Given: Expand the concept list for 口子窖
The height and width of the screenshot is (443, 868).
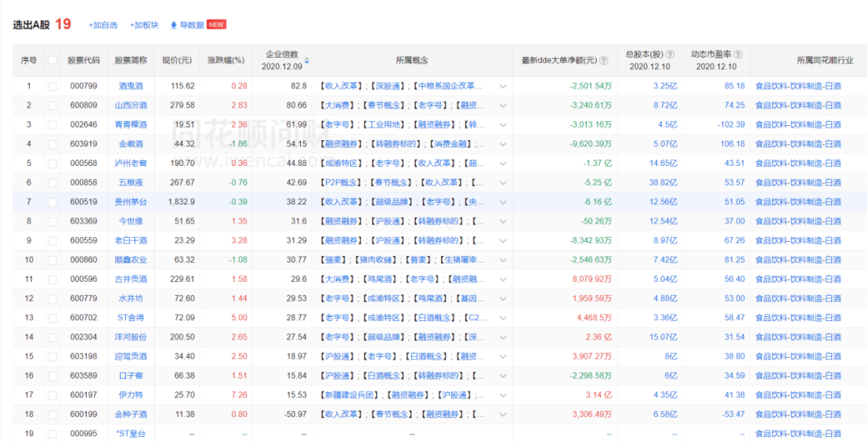Looking at the screenshot, I should (503, 376).
